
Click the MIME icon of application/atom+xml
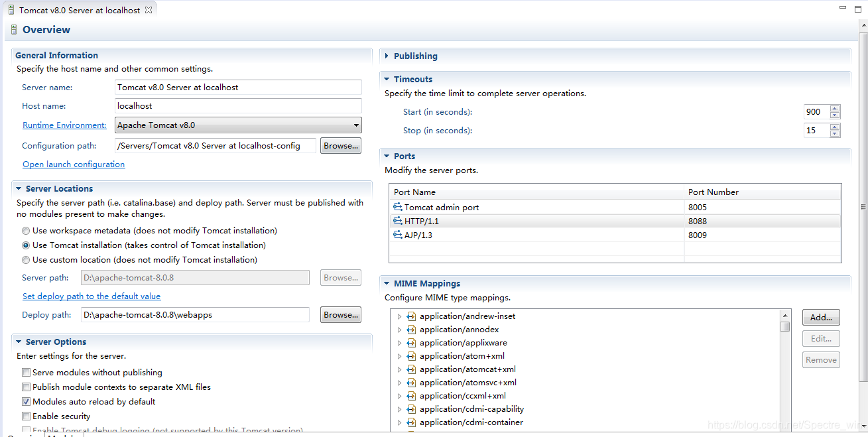coord(411,356)
